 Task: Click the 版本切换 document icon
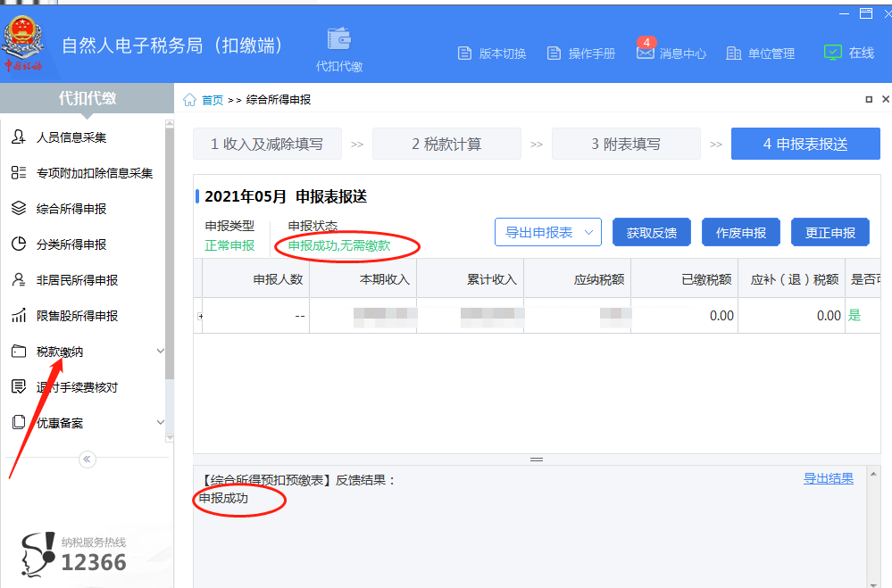pyautogui.click(x=465, y=54)
